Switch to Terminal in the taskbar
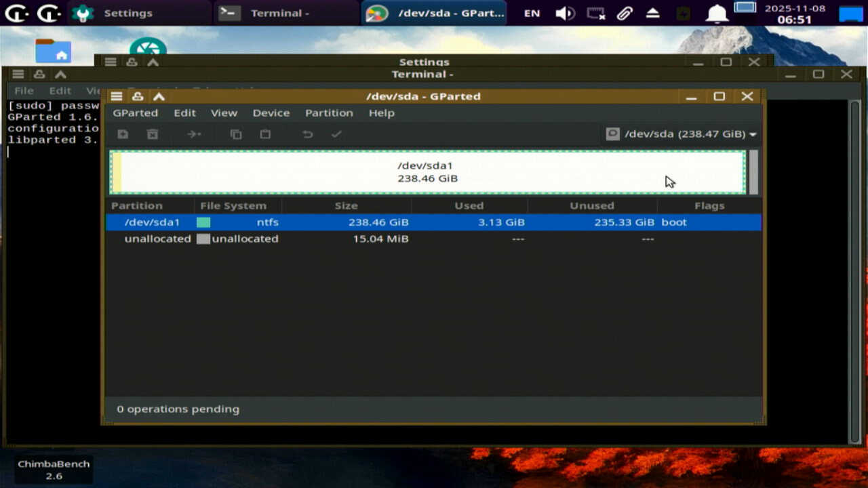 pos(286,13)
